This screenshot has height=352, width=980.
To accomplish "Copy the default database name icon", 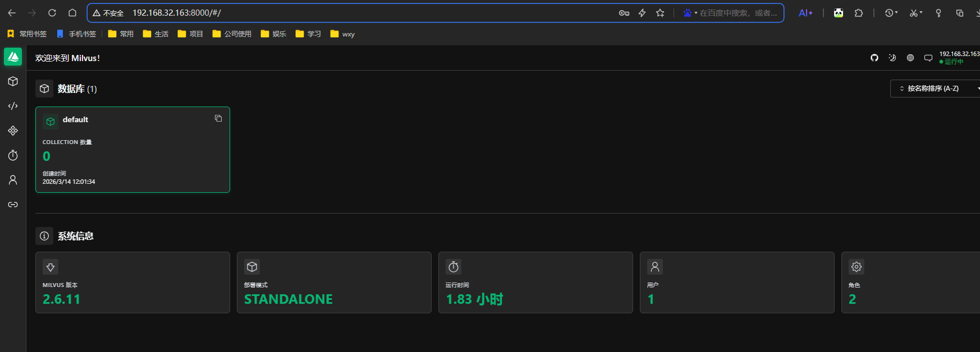I will [x=218, y=118].
